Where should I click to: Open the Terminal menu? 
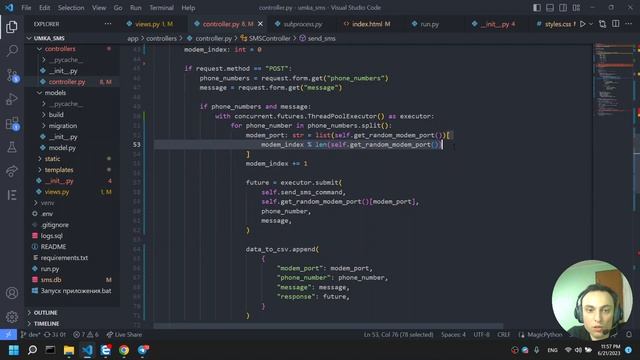point(161,8)
